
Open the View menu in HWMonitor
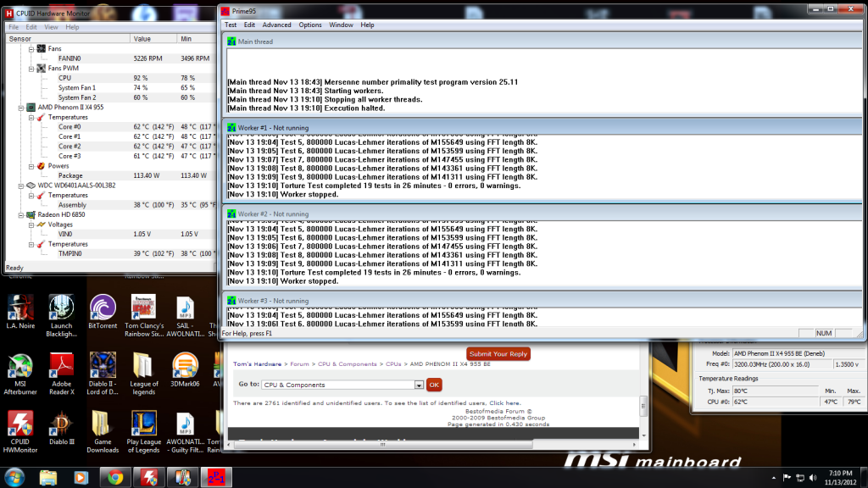tap(51, 27)
